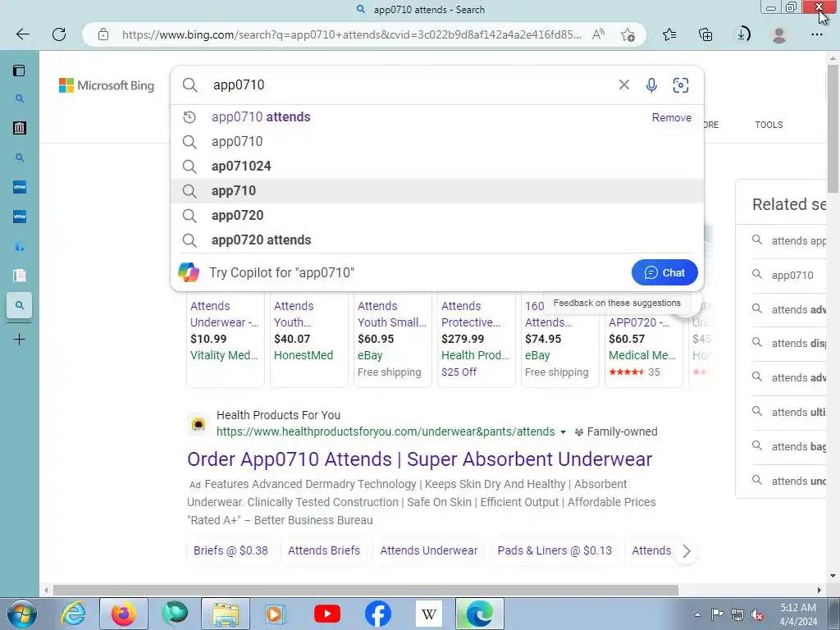Open the TOOLS menu
This screenshot has height=630, width=840.
pos(769,125)
